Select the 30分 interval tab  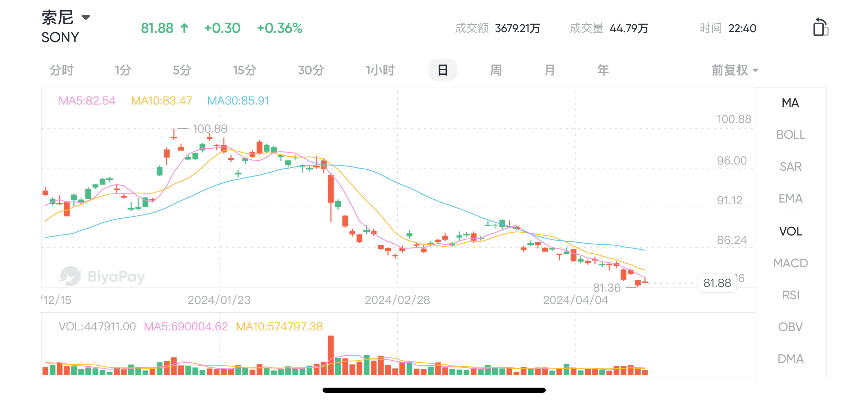311,70
